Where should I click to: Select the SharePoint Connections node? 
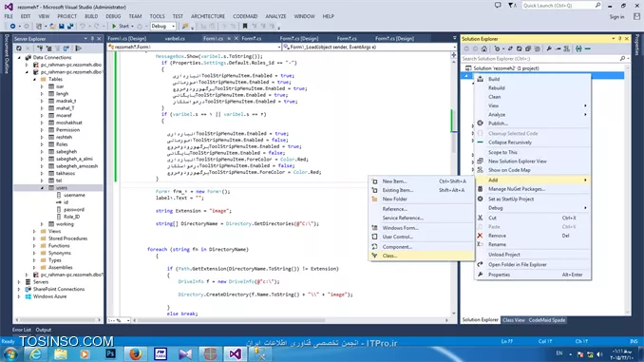59,289
